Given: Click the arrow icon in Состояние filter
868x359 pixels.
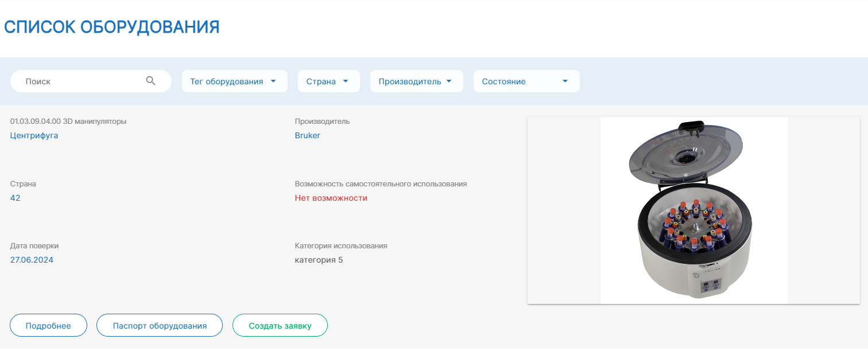Looking at the screenshot, I should tap(565, 81).
